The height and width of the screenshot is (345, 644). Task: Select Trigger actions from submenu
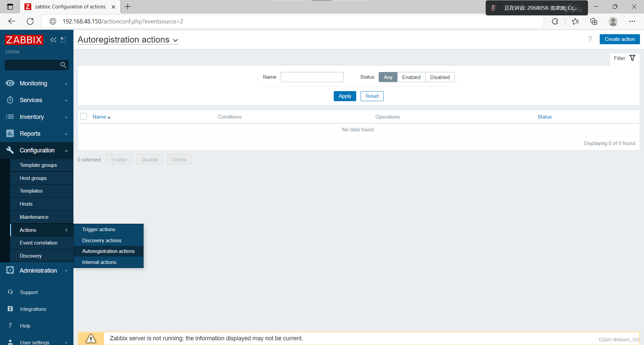tap(108, 229)
